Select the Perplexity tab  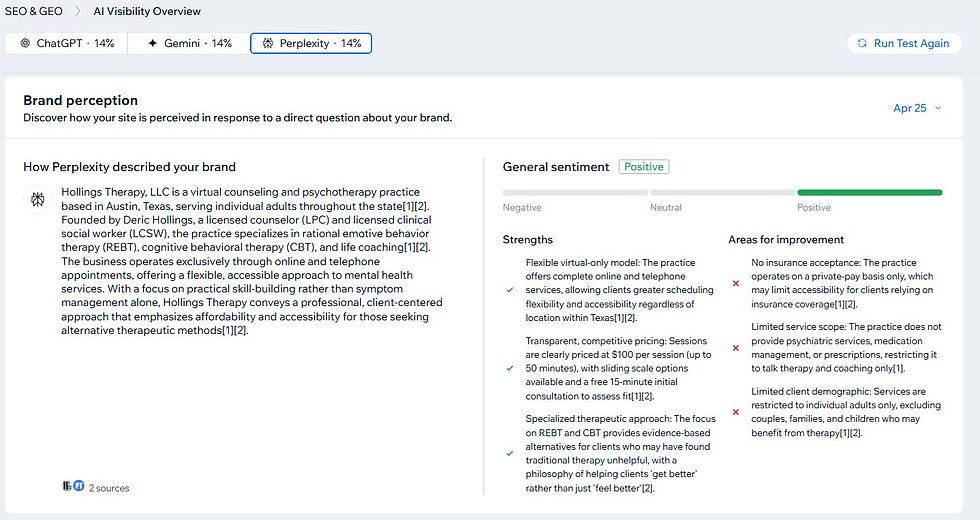point(311,43)
